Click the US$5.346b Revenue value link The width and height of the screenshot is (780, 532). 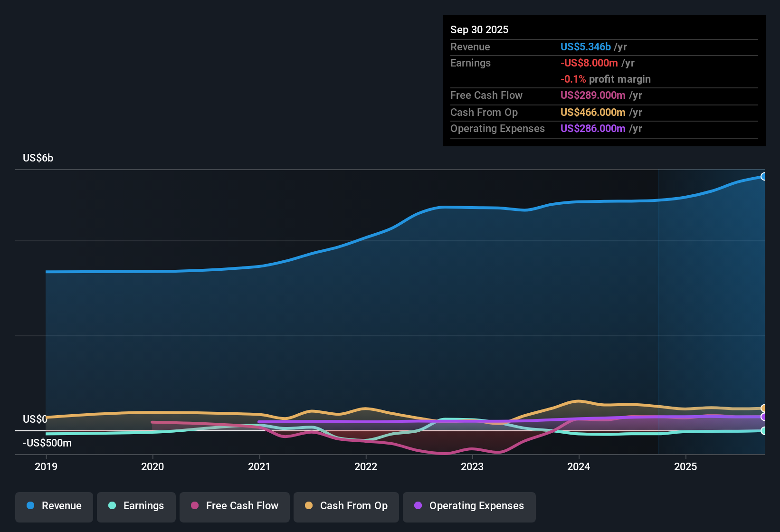click(x=585, y=47)
